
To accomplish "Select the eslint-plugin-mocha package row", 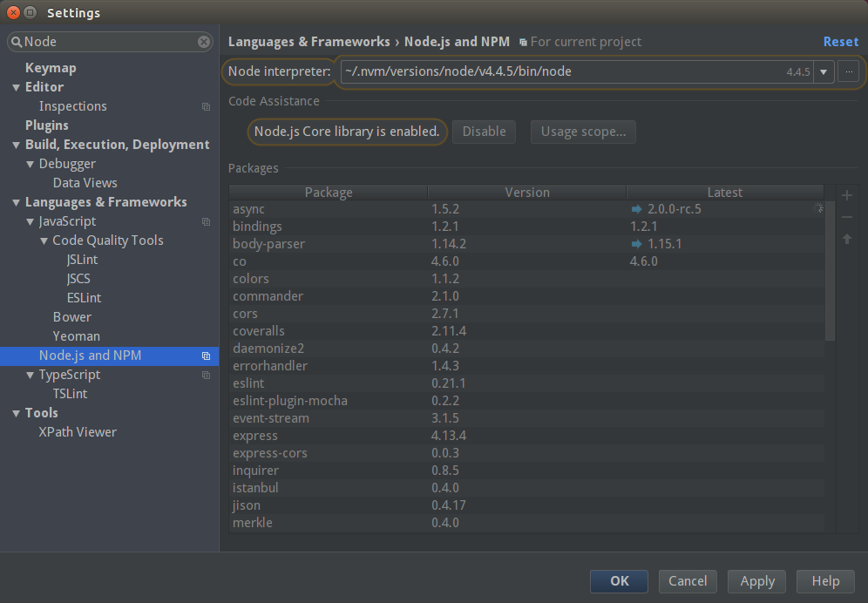I will [527, 401].
